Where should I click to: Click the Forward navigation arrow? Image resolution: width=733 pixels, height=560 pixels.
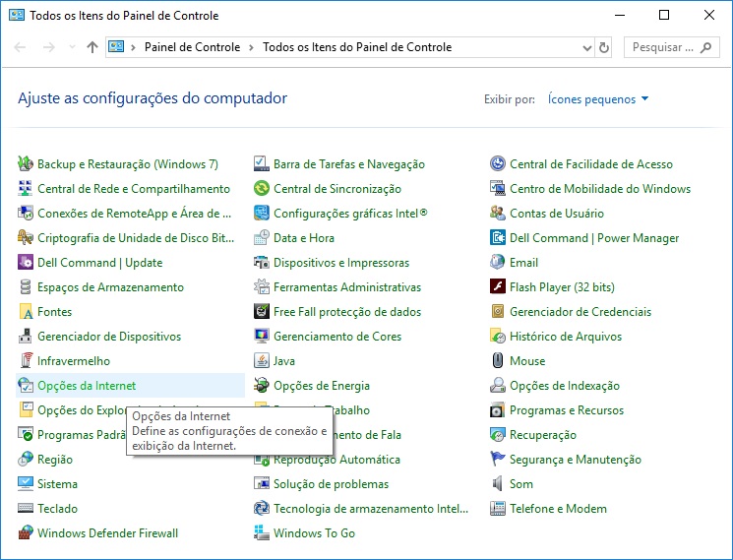(x=48, y=47)
